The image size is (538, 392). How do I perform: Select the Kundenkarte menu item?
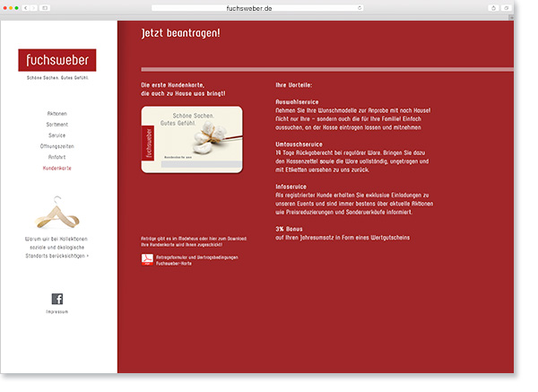(x=57, y=169)
